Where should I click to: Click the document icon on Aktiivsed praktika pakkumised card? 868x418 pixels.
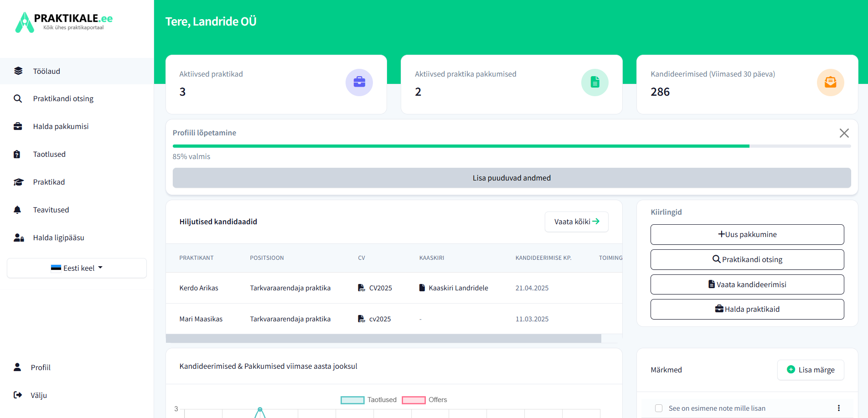(594, 82)
